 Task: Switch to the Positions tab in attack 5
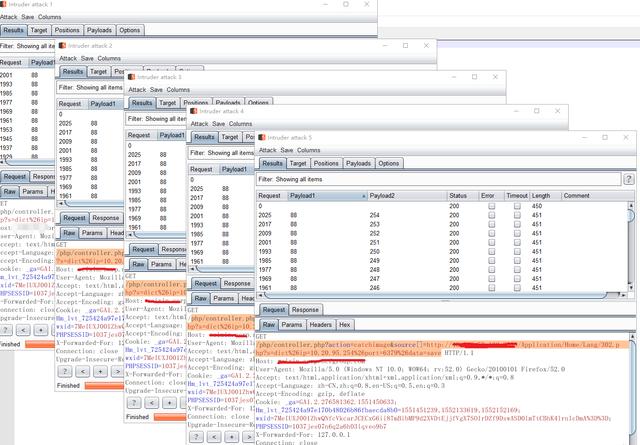click(x=326, y=163)
